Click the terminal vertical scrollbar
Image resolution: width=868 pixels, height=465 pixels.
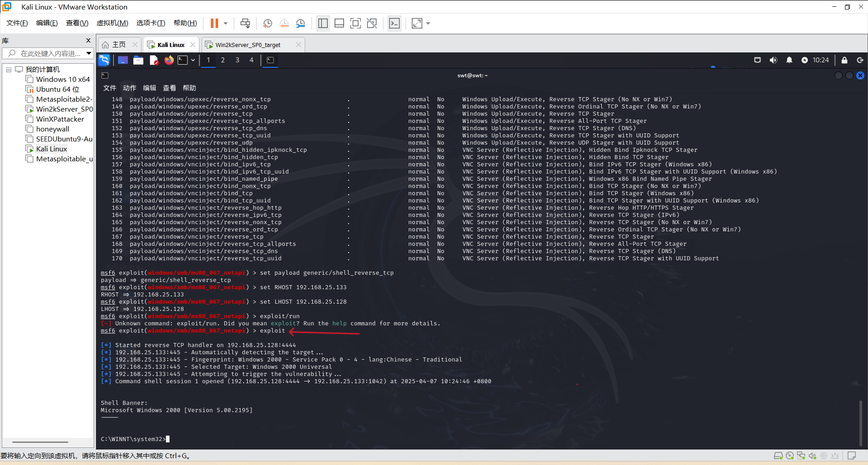(x=861, y=423)
